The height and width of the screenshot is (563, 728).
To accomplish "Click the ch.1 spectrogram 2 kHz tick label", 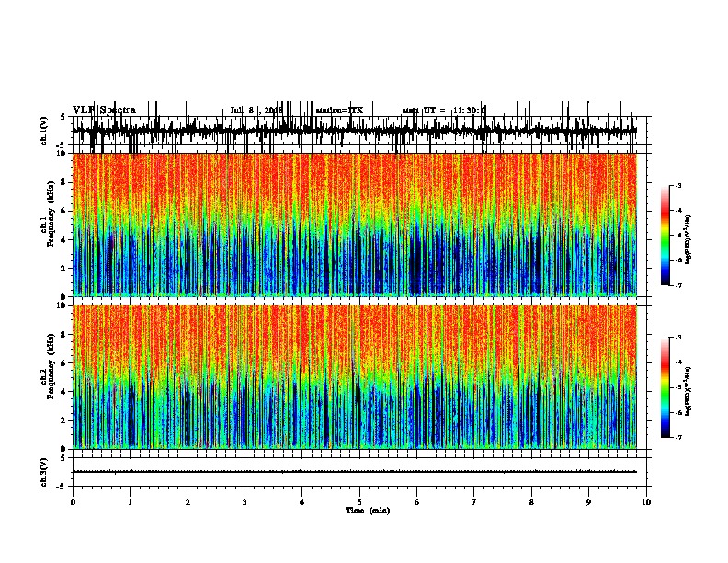I will point(63,269).
